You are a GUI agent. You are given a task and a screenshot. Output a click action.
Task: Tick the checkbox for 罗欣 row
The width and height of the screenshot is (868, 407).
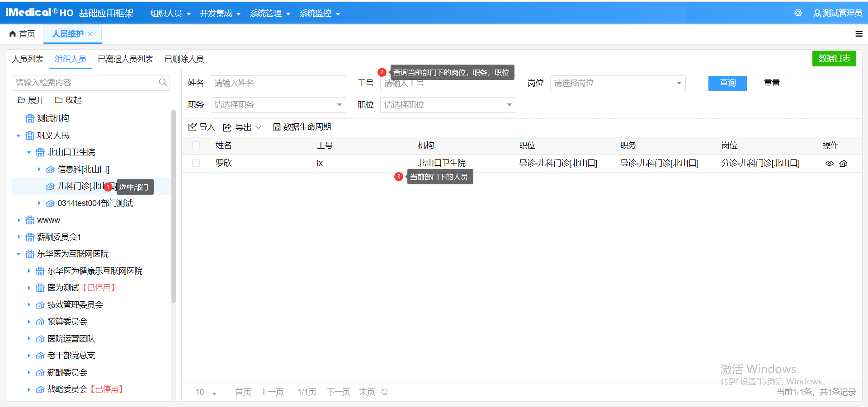point(196,163)
